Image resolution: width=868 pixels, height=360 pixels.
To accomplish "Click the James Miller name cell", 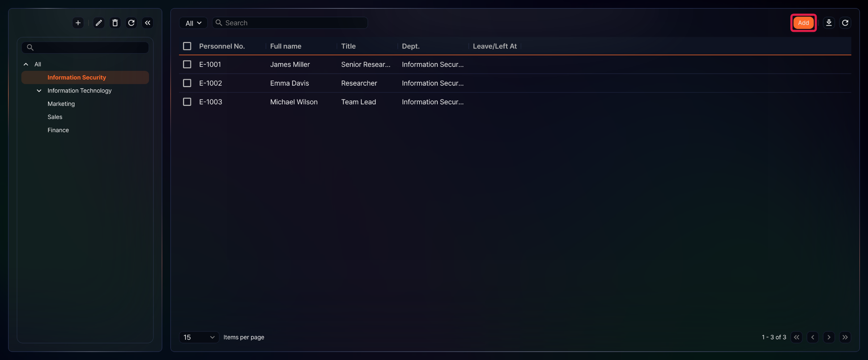I will click(x=290, y=64).
